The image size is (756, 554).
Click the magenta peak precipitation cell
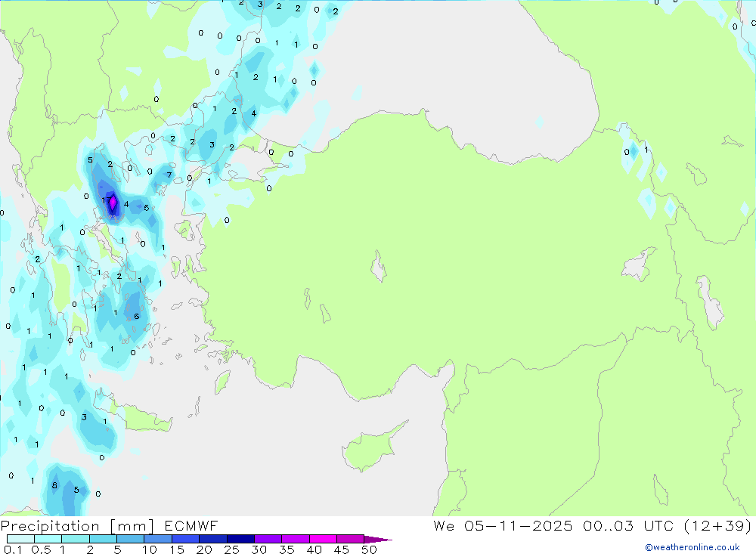click(x=113, y=204)
